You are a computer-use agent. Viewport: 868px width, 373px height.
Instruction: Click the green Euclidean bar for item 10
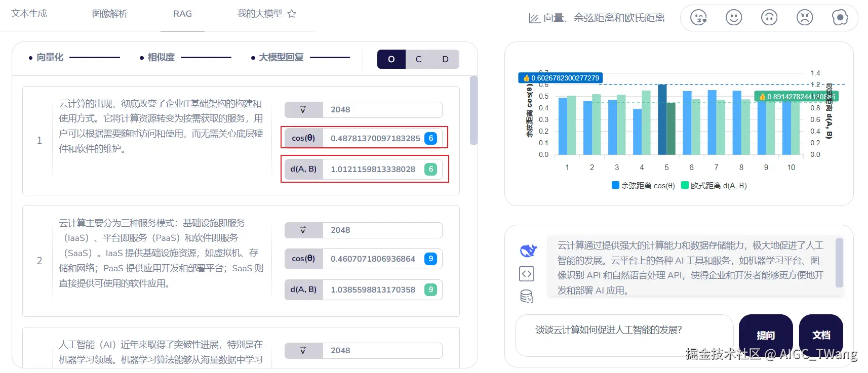tap(796, 128)
